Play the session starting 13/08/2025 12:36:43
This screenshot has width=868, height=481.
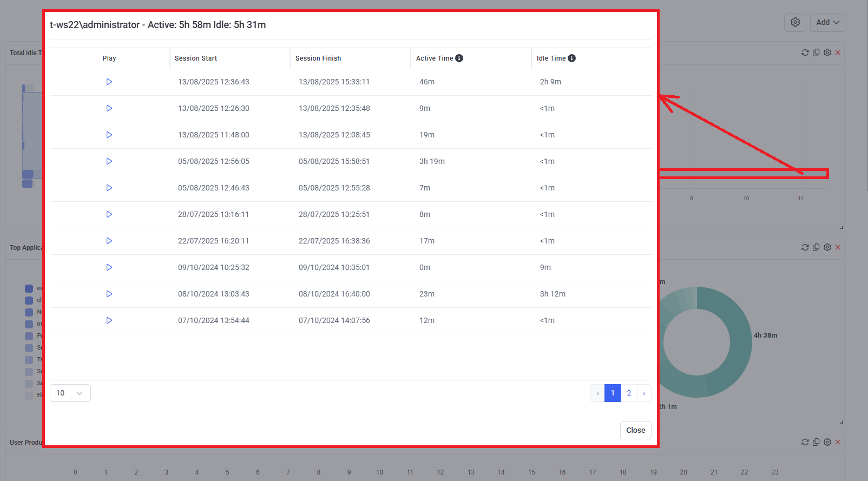click(109, 82)
